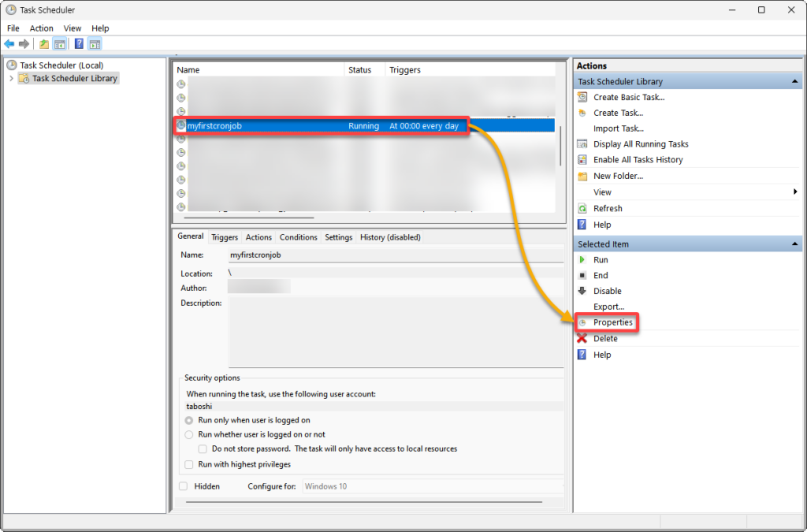Open the Action menu
Screen dimensions: 807x532
(x=41, y=28)
